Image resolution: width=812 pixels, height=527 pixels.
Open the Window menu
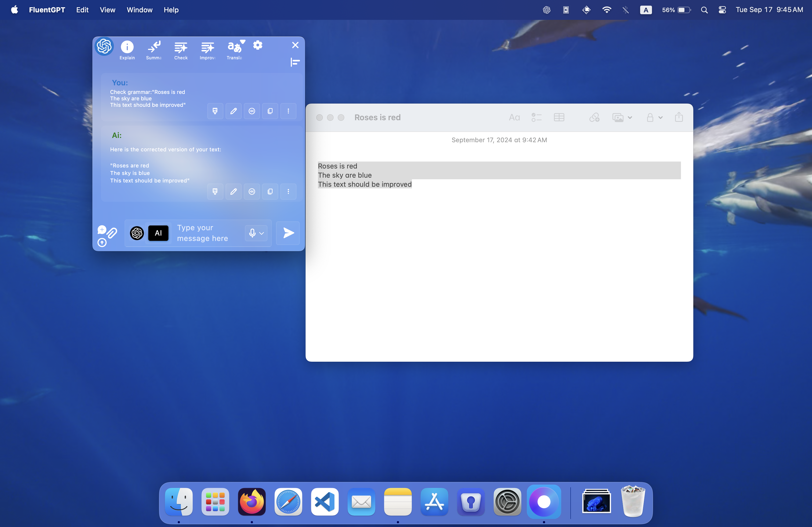click(x=139, y=10)
